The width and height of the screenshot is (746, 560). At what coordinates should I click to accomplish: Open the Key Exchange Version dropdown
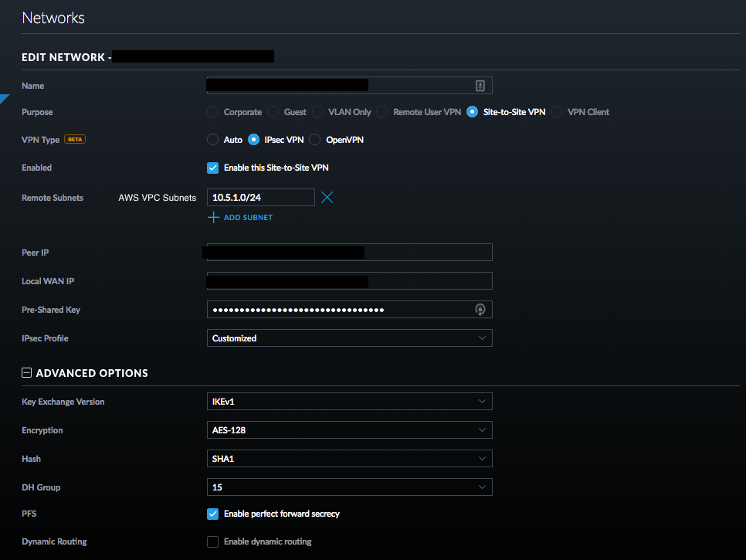point(349,402)
